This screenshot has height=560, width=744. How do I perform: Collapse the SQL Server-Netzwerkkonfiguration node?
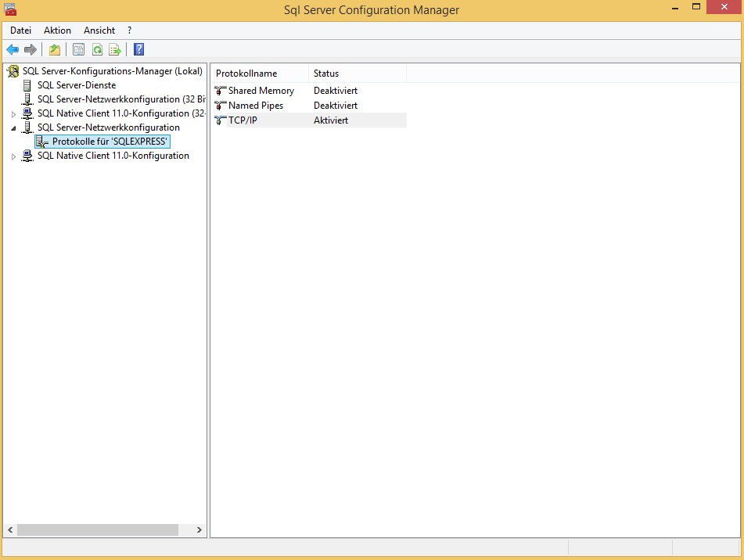pyautogui.click(x=13, y=128)
